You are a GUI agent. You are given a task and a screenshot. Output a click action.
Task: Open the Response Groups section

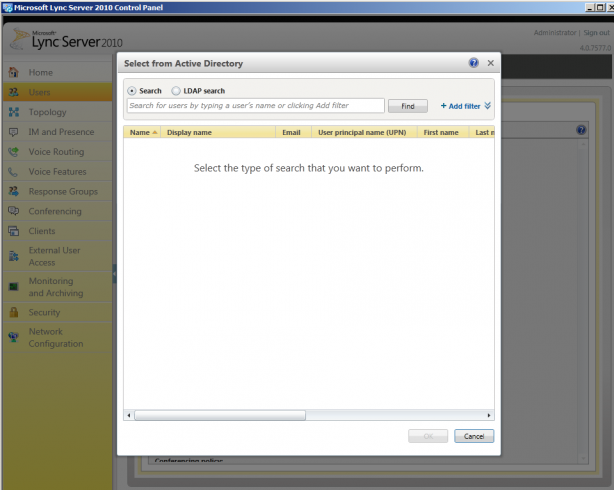point(58,191)
